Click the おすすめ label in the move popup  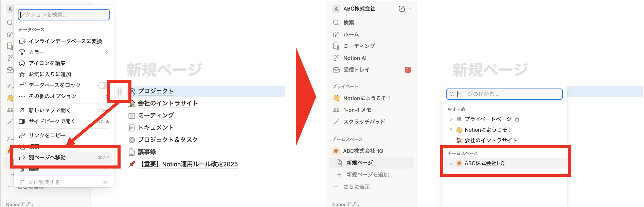[456, 109]
